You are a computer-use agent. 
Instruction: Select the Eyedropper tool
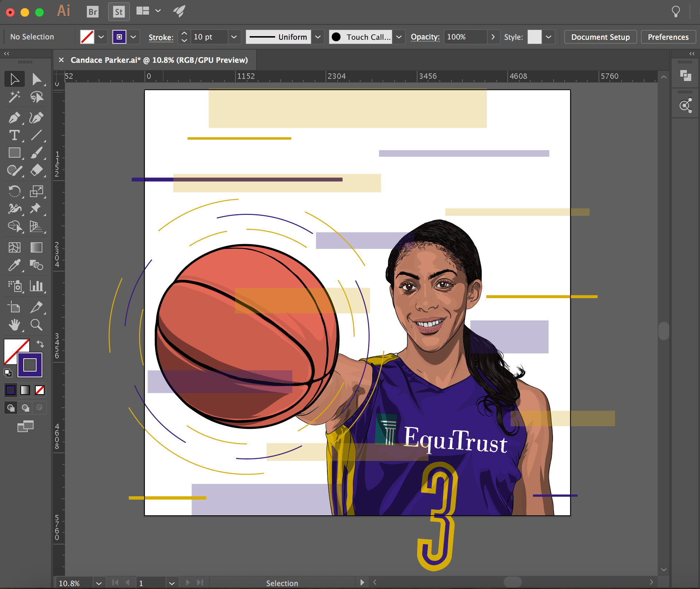[15, 265]
